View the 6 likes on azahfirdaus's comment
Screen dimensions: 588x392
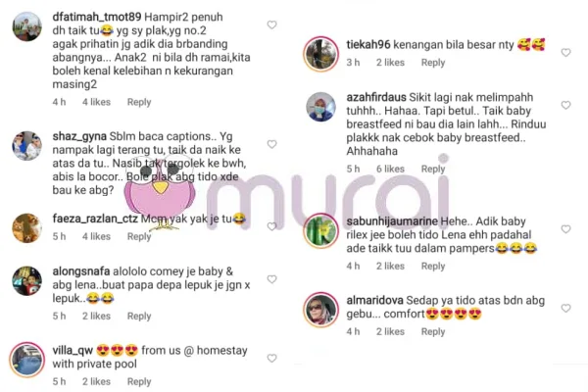pos(390,169)
